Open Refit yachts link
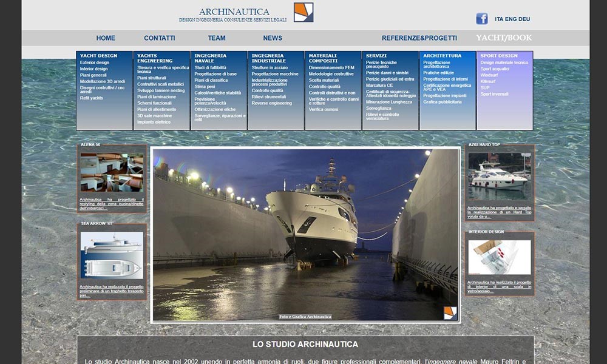 pos(92,98)
